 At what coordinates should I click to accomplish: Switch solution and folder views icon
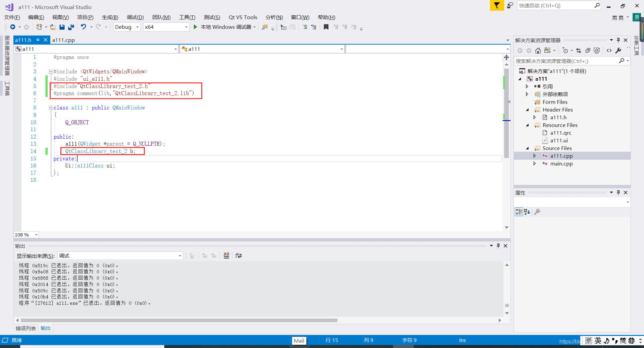[x=547, y=51]
